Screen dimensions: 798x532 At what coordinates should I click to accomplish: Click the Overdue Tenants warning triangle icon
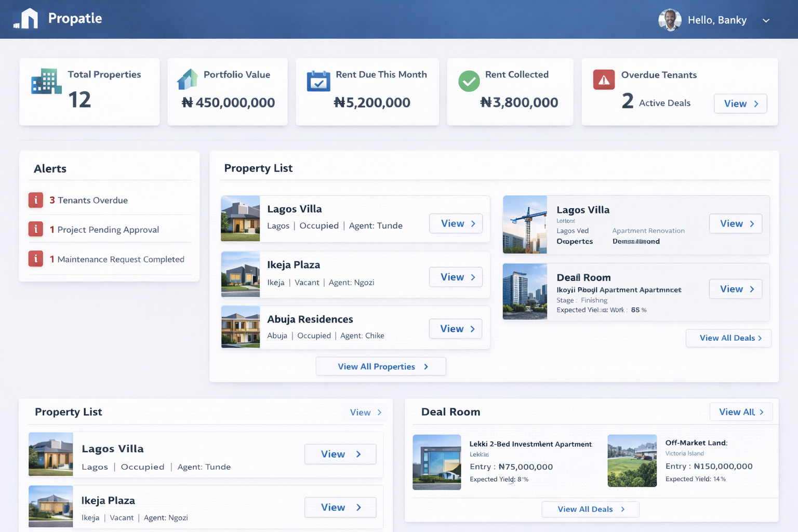coord(604,80)
